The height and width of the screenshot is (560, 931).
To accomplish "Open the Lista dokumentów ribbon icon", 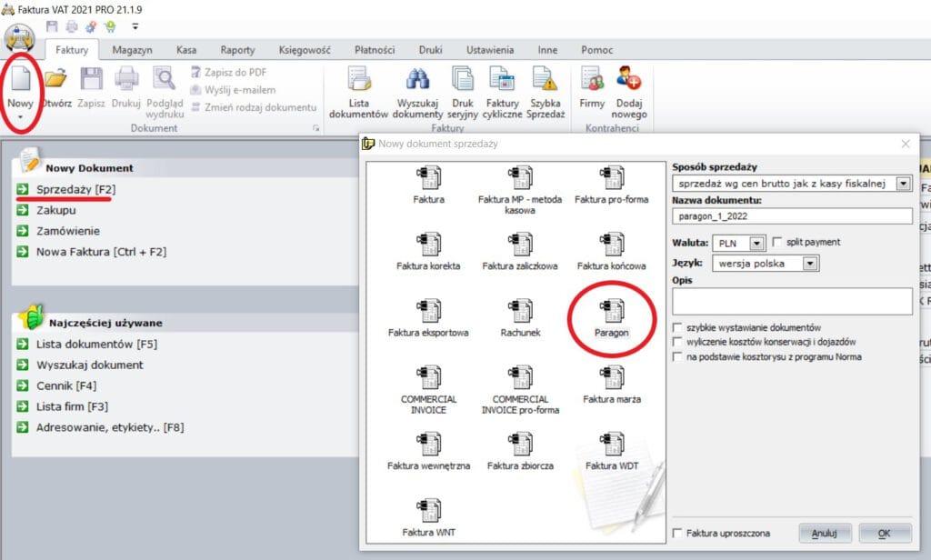I will pyautogui.click(x=358, y=81).
